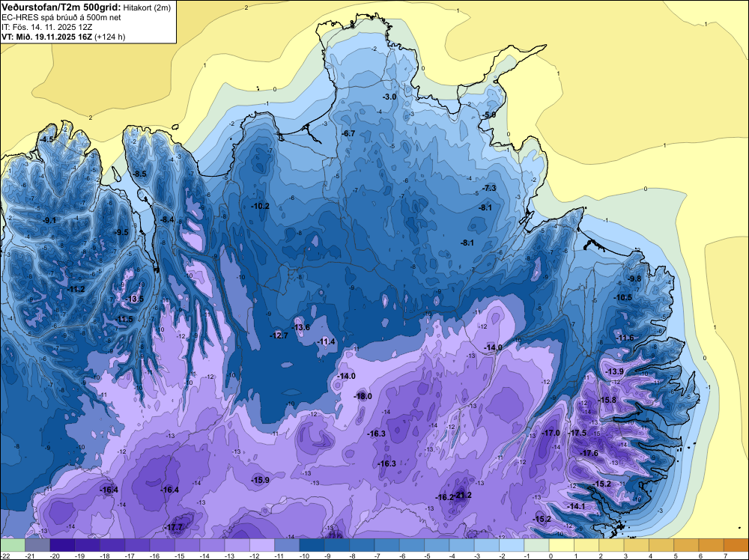The width and height of the screenshot is (749, 560).
Task: Select the yellow legend swatch above the 0 label
Action: tap(562, 545)
